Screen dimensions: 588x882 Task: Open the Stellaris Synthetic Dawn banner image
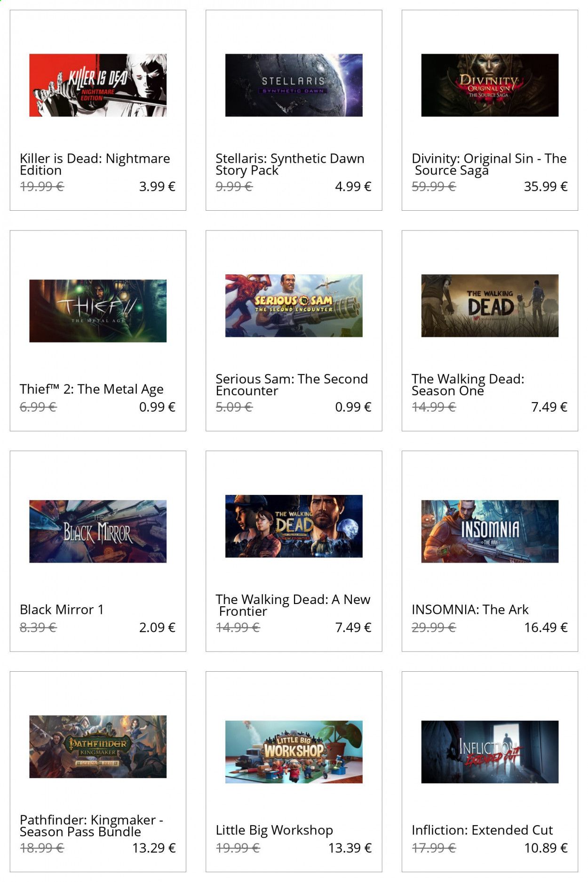(294, 85)
